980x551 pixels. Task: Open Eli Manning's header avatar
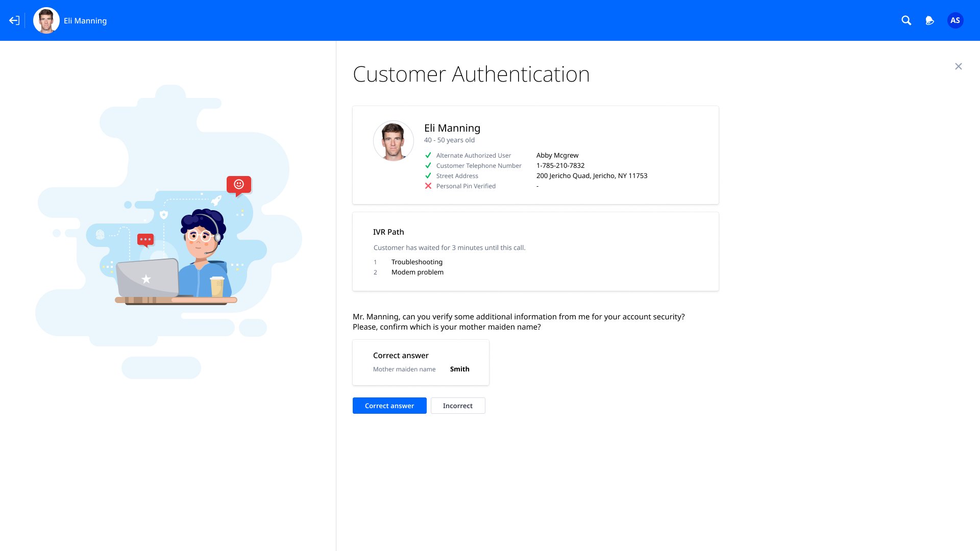(46, 20)
